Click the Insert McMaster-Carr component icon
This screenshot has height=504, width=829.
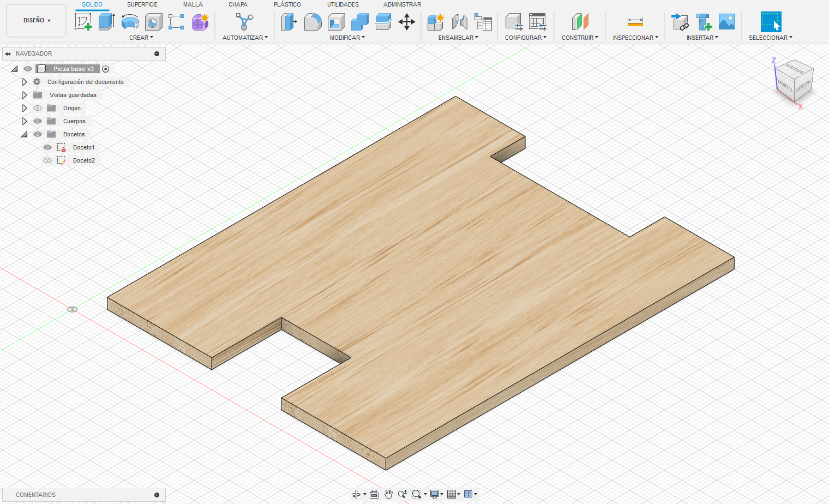(704, 22)
